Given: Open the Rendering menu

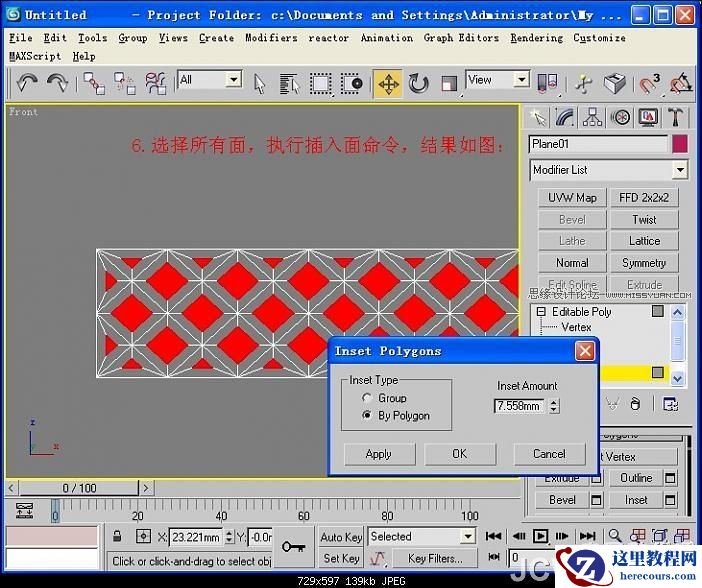Looking at the screenshot, I should [536, 38].
